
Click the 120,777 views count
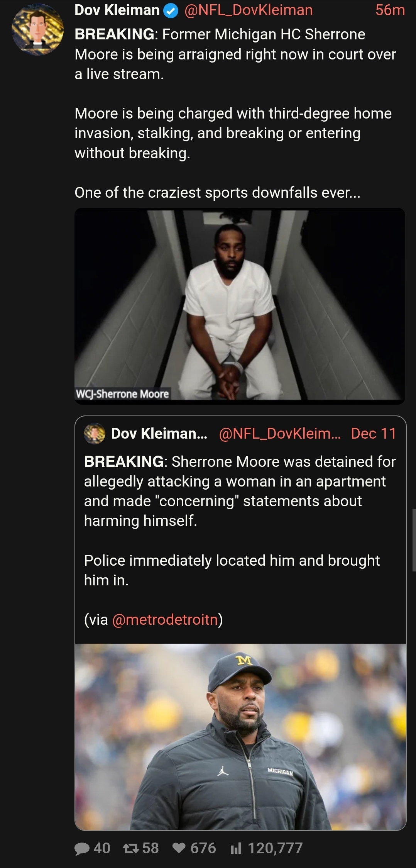click(x=275, y=849)
